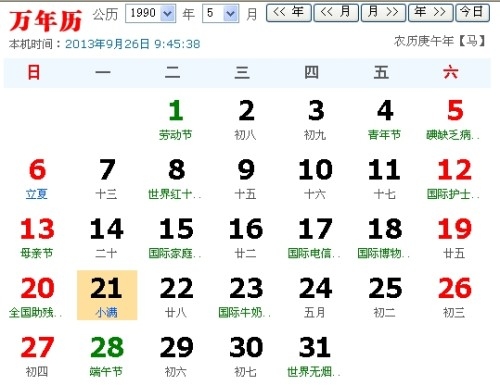Select May 11 十七
This screenshot has width=500, height=385.
pyautogui.click(x=385, y=179)
